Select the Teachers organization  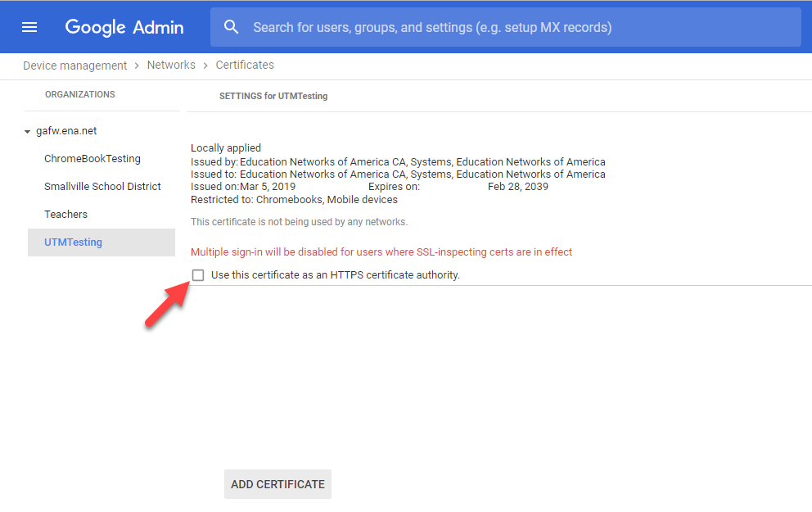point(65,215)
